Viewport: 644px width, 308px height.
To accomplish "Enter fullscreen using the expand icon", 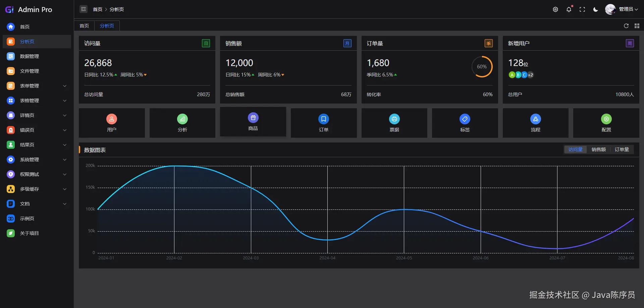I will point(582,9).
